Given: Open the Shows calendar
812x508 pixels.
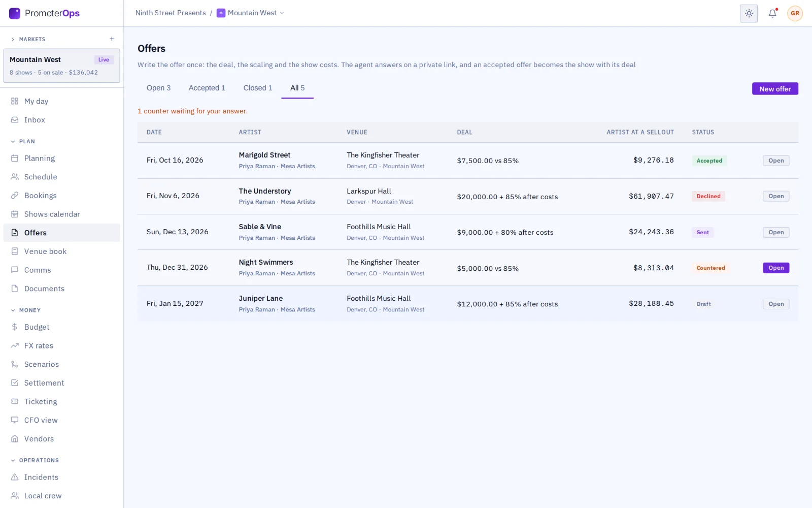Looking at the screenshot, I should (61, 214).
